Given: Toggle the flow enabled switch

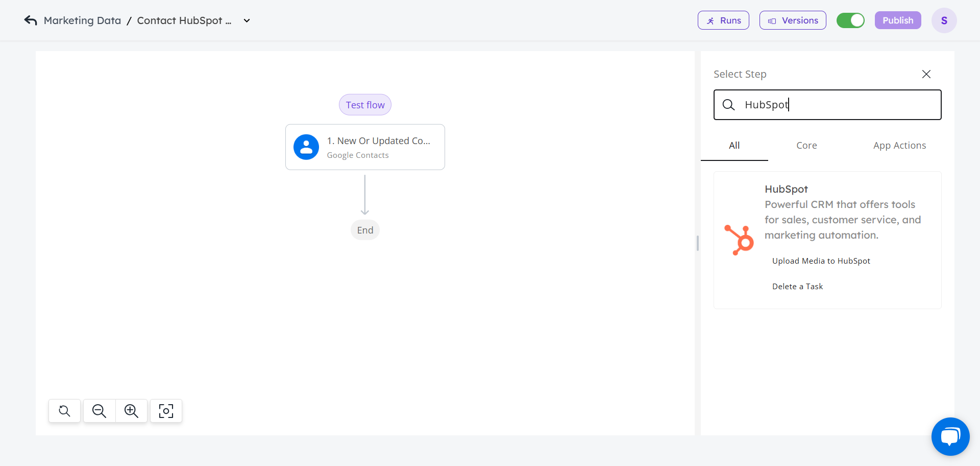Looking at the screenshot, I should click(x=850, y=20).
